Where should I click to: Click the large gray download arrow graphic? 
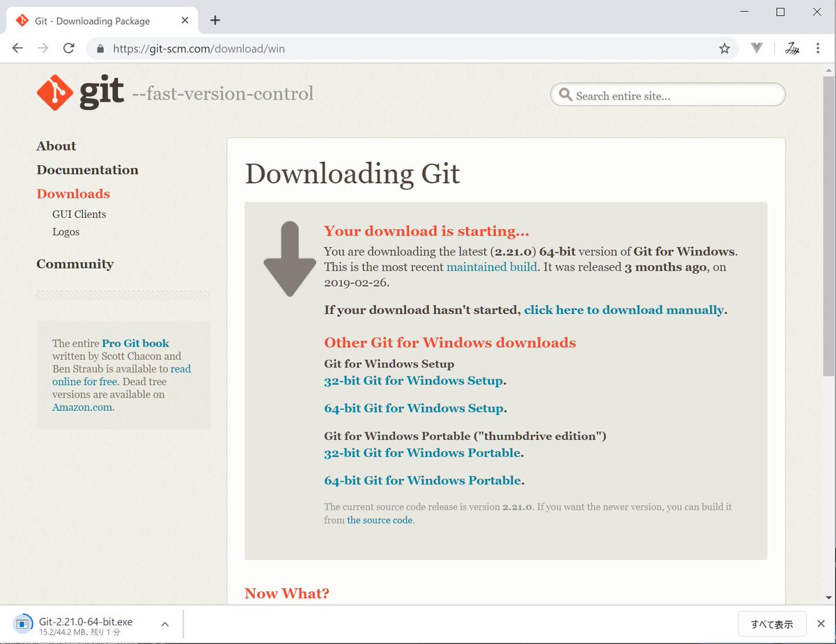(x=290, y=259)
